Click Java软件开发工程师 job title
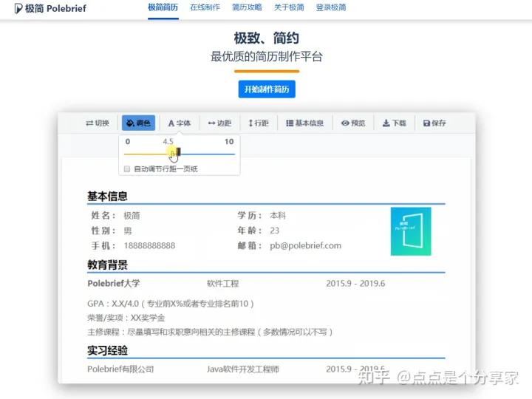532x399 pixels. coord(243,369)
